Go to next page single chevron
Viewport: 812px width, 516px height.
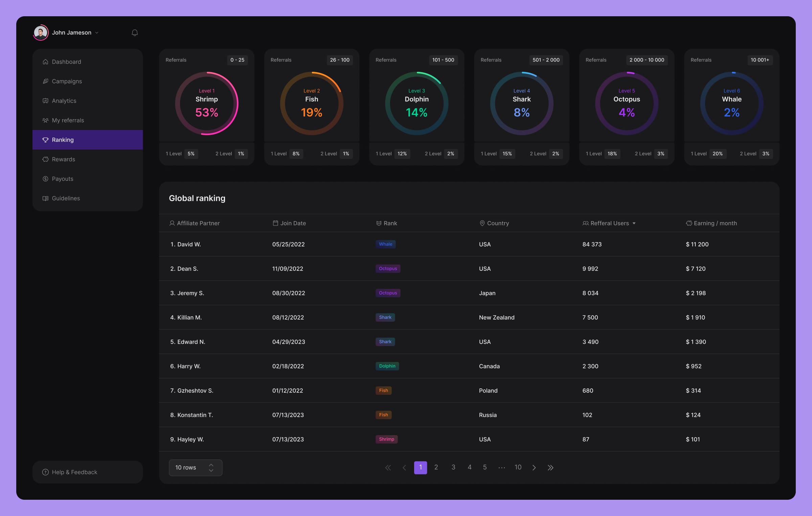coord(534,468)
